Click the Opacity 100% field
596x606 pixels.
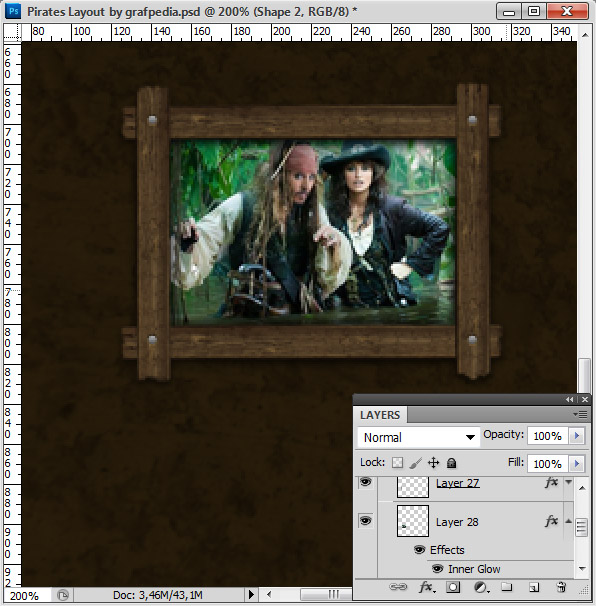548,436
